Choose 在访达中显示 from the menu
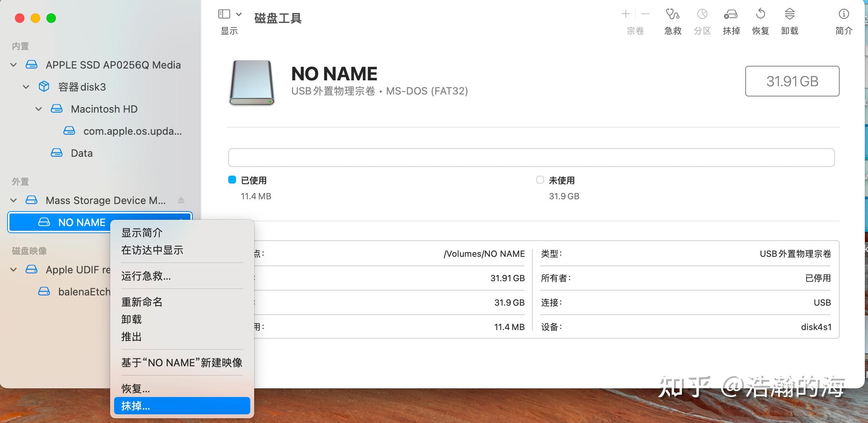Viewport: 868px width, 423px height. 152,250
